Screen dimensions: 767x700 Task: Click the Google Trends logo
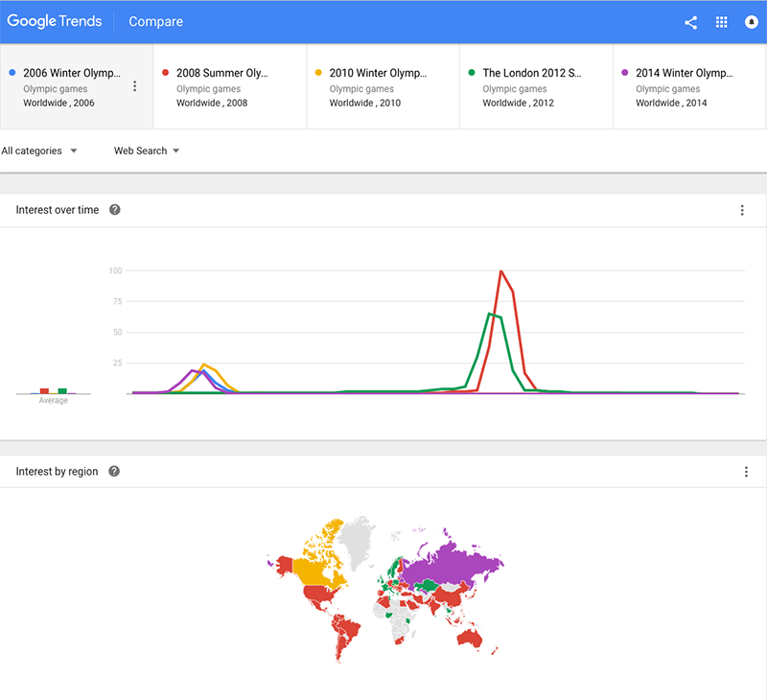pos(55,21)
